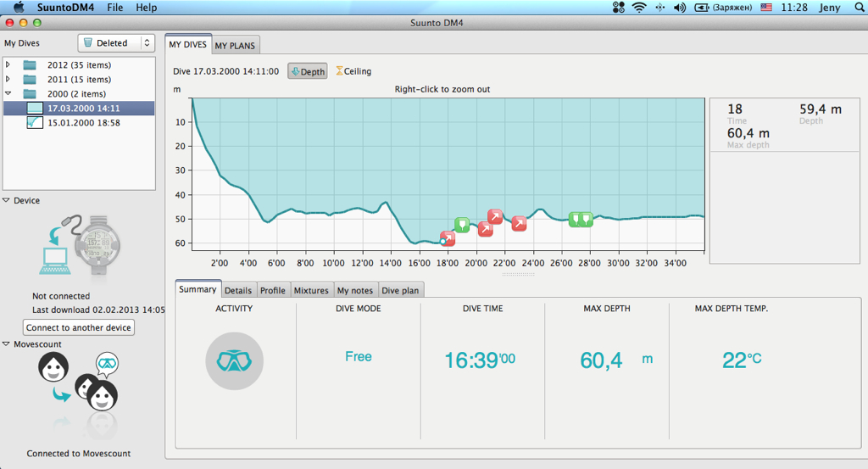Toggle the Ceiling graph button
Image resolution: width=868 pixels, height=469 pixels.
(353, 72)
